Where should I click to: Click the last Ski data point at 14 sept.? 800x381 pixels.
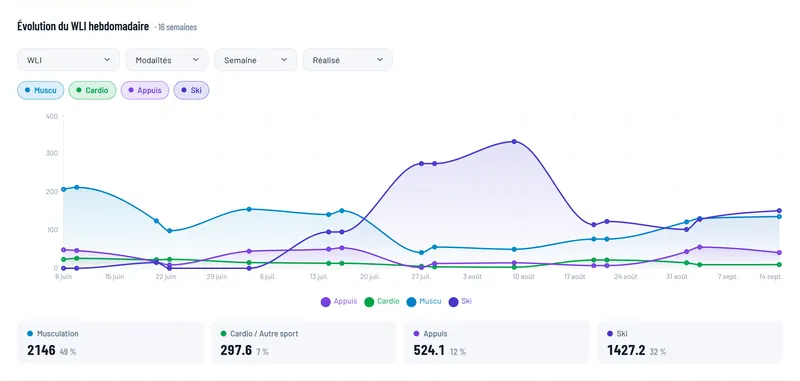pos(779,211)
